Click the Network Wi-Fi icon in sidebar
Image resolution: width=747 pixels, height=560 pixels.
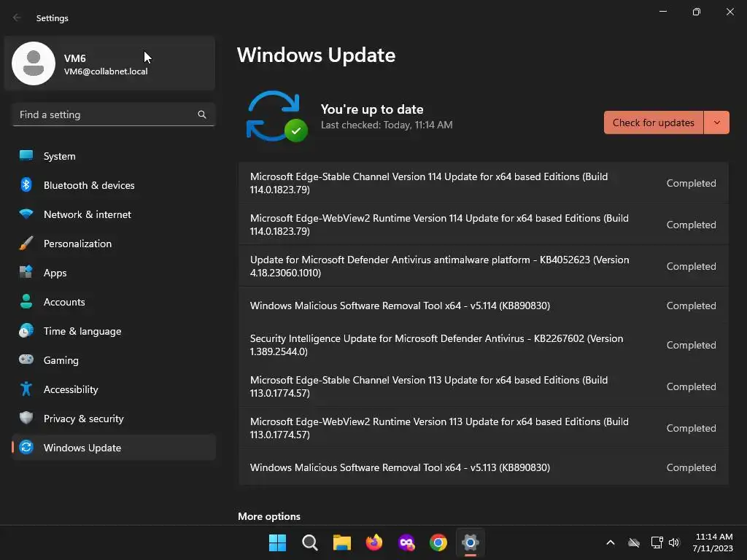coord(26,214)
